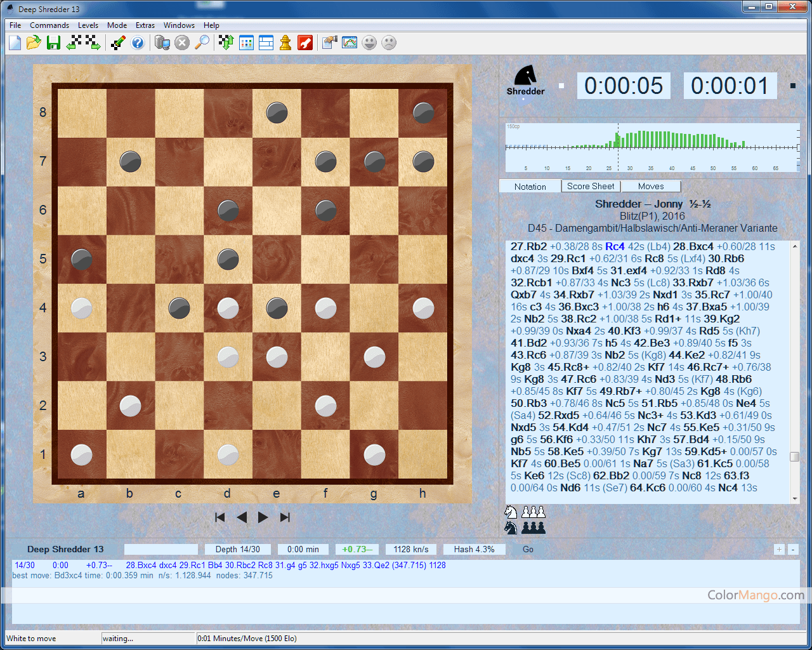Save the game using the green floppy icon
The width and height of the screenshot is (812, 650).
[53, 43]
